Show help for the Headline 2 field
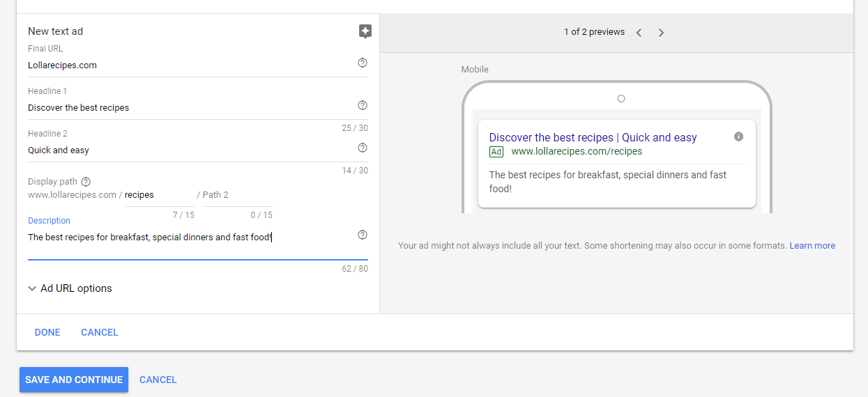This screenshot has width=868, height=397. click(363, 148)
